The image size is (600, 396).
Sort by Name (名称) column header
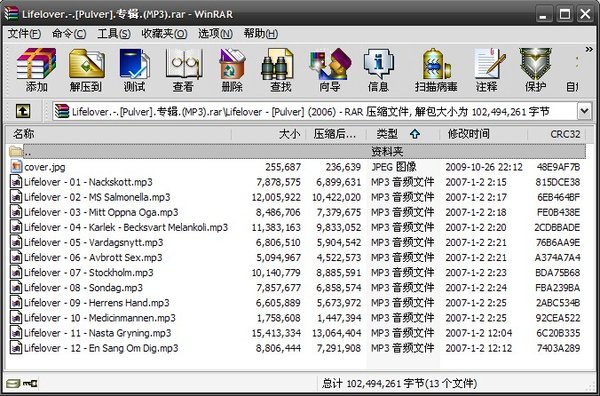pyautogui.click(x=119, y=134)
